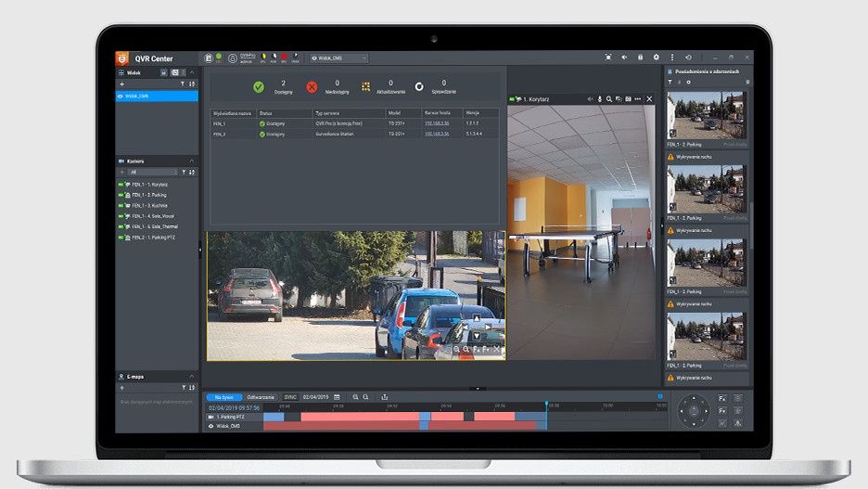Open the All camera group dropdown
The height and width of the screenshot is (489, 868).
tap(153, 173)
